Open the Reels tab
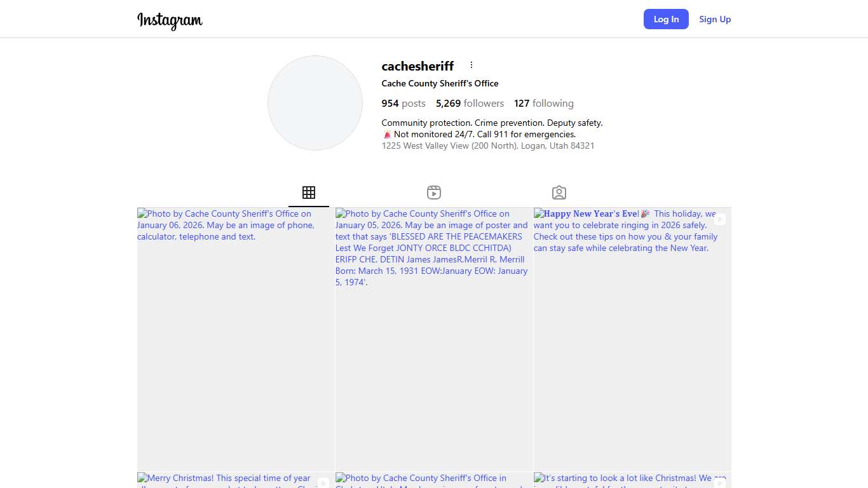Viewport: 868px width, 488px height. [434, 193]
